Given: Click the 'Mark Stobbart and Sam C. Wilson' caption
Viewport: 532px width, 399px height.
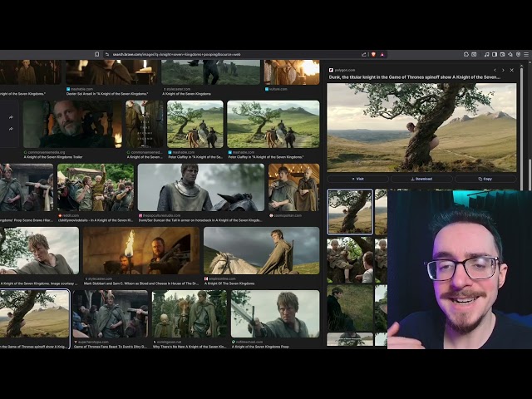Looking at the screenshot, I should pos(141,283).
